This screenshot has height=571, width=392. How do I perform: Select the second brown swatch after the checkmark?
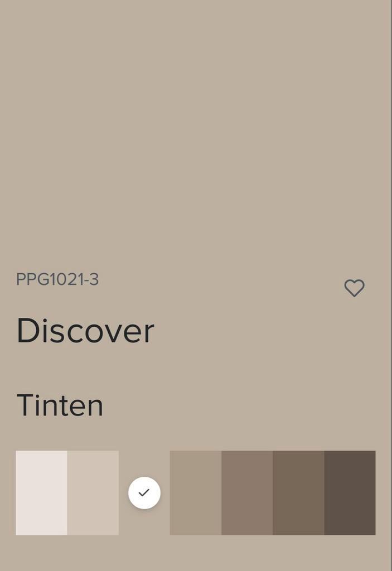[247, 493]
